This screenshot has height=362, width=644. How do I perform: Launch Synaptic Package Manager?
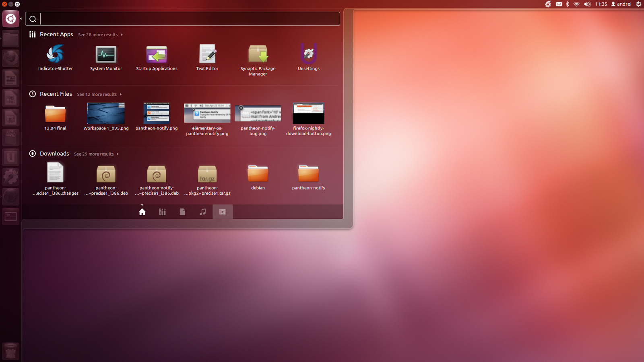coord(258,55)
